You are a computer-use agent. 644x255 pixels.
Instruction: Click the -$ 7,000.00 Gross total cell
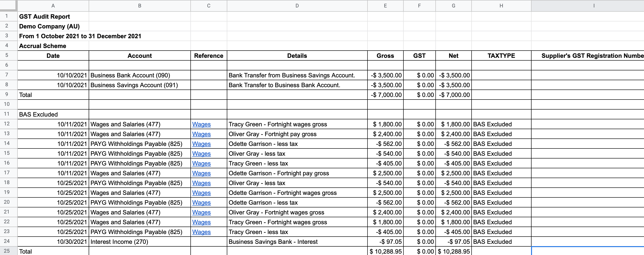pyautogui.click(x=385, y=95)
